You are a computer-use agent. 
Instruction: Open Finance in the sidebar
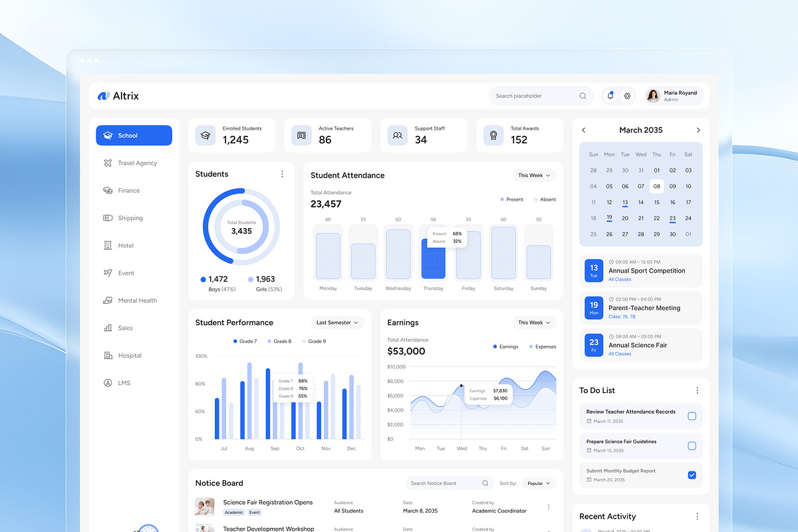pos(134,190)
